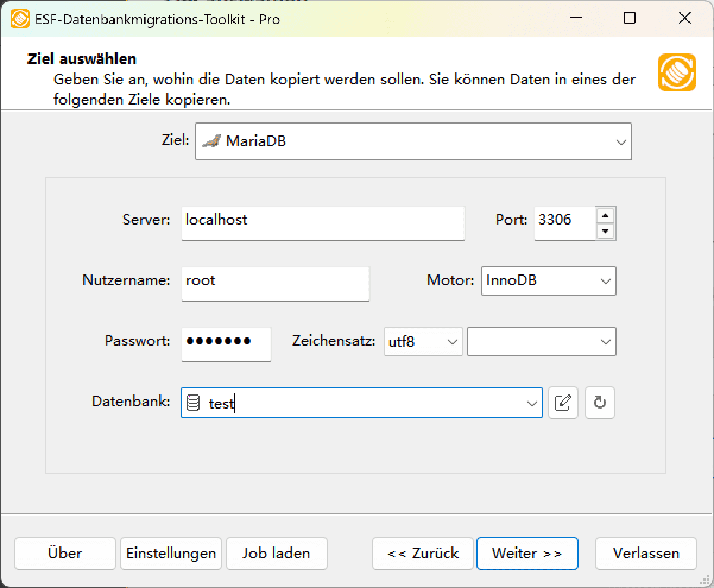This screenshot has width=714, height=588.
Task: Open the database edit dialog via pencil icon
Action: tap(563, 403)
